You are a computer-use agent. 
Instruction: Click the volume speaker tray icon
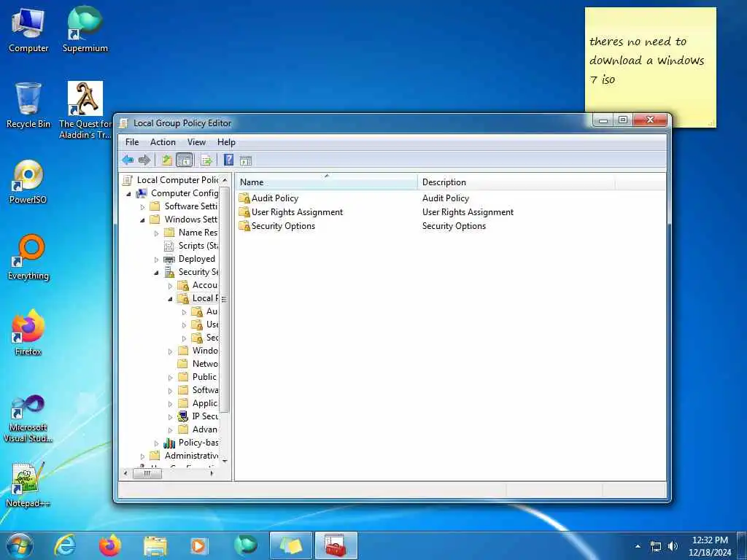pyautogui.click(x=672, y=546)
